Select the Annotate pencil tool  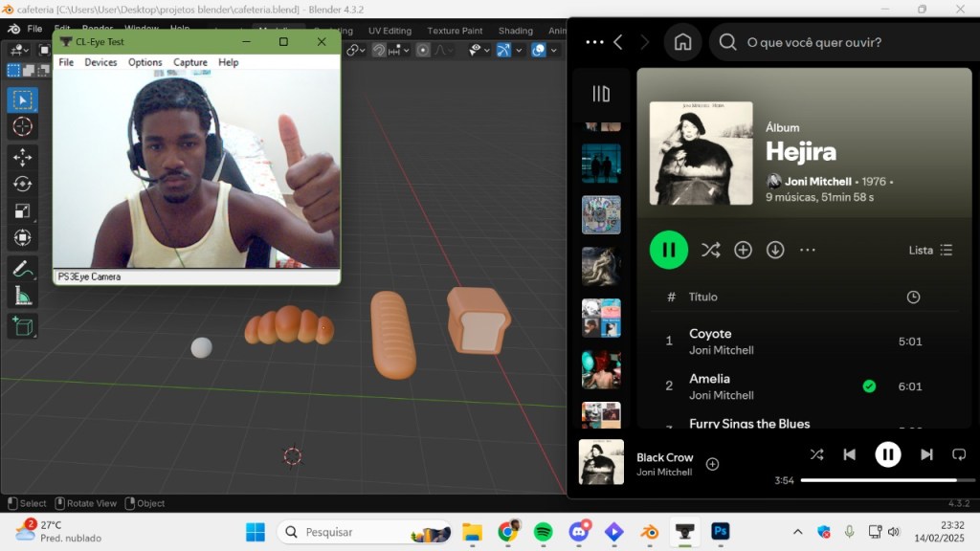click(22, 270)
